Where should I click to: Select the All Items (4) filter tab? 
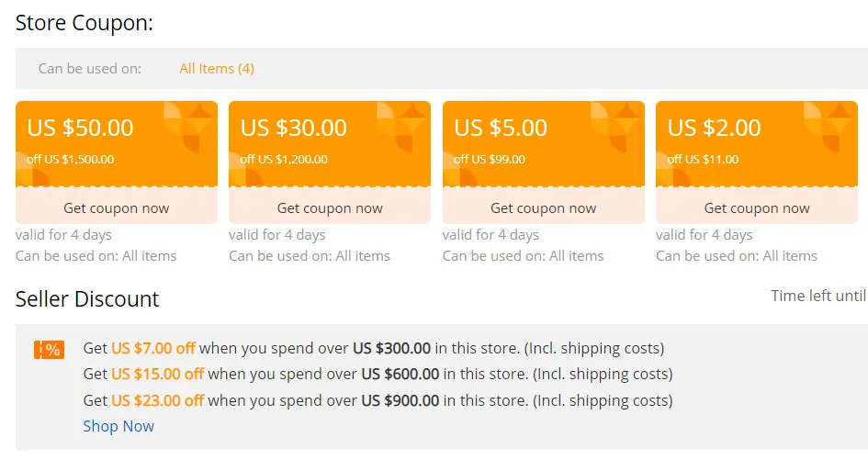point(217,69)
